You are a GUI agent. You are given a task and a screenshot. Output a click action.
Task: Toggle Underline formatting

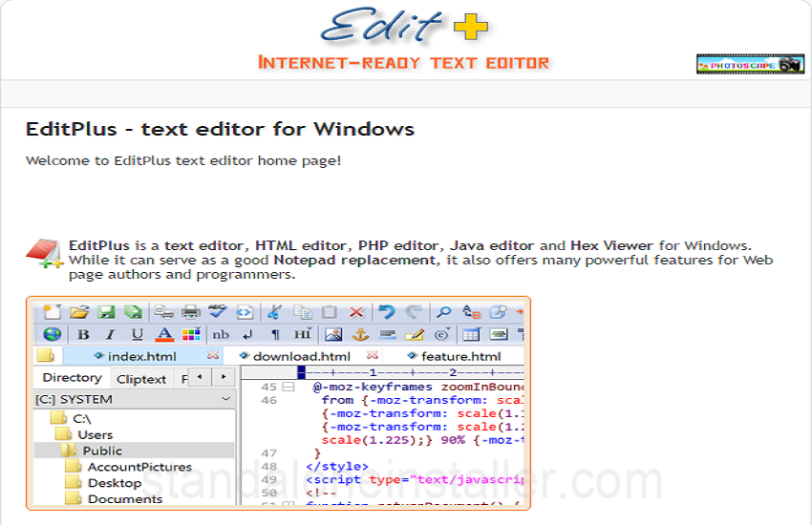click(137, 335)
